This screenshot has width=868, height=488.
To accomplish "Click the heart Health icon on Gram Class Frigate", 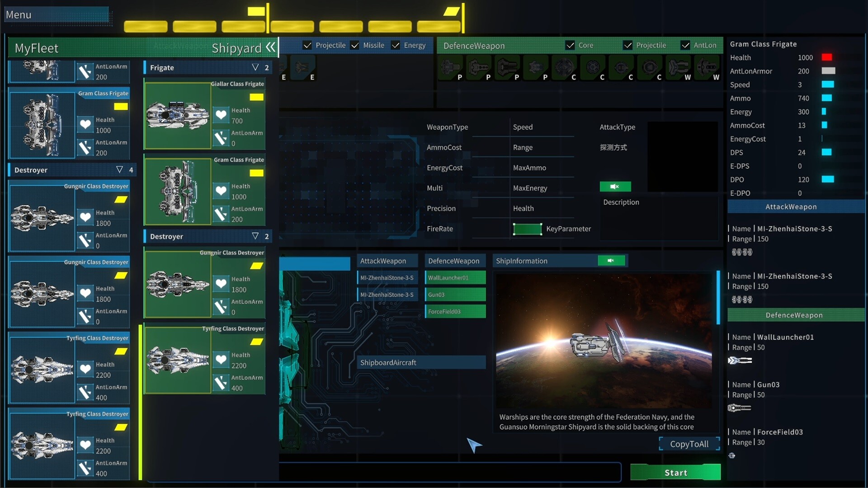I will [85, 124].
